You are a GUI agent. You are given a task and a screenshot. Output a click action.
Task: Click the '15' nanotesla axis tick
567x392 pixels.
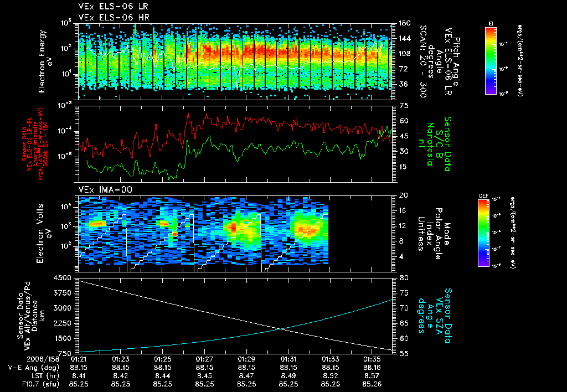pos(403,167)
